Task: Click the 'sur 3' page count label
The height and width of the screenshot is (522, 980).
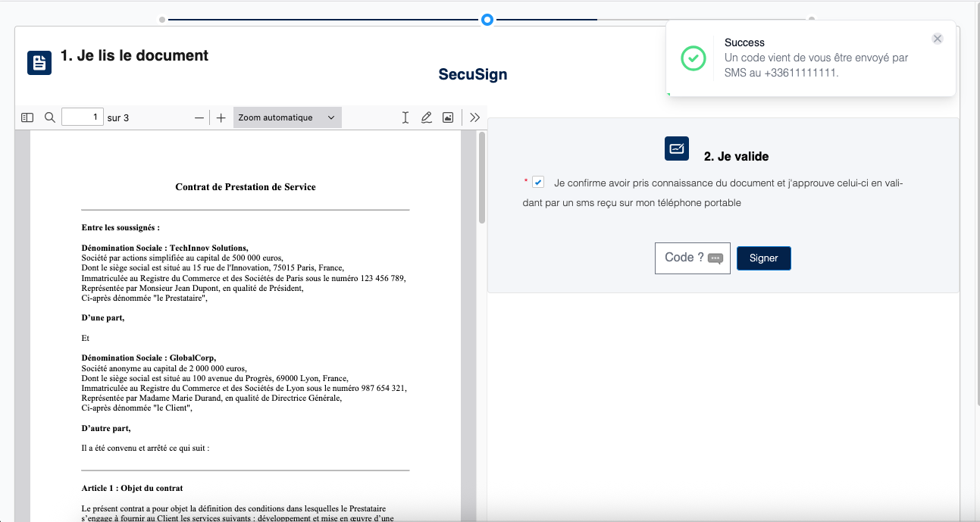Action: click(118, 118)
